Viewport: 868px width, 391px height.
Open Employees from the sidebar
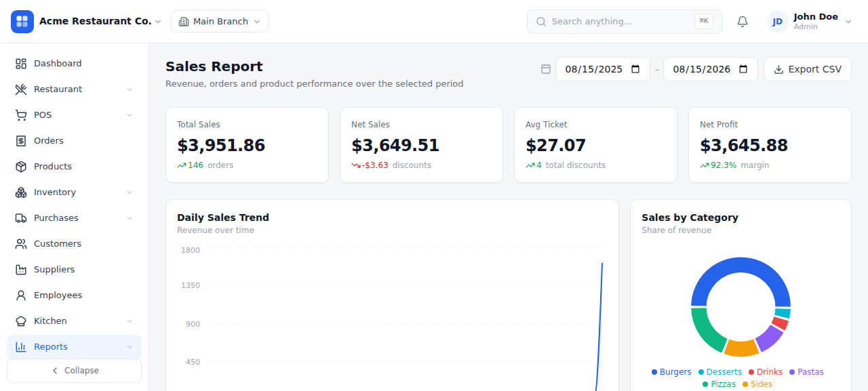point(74,295)
